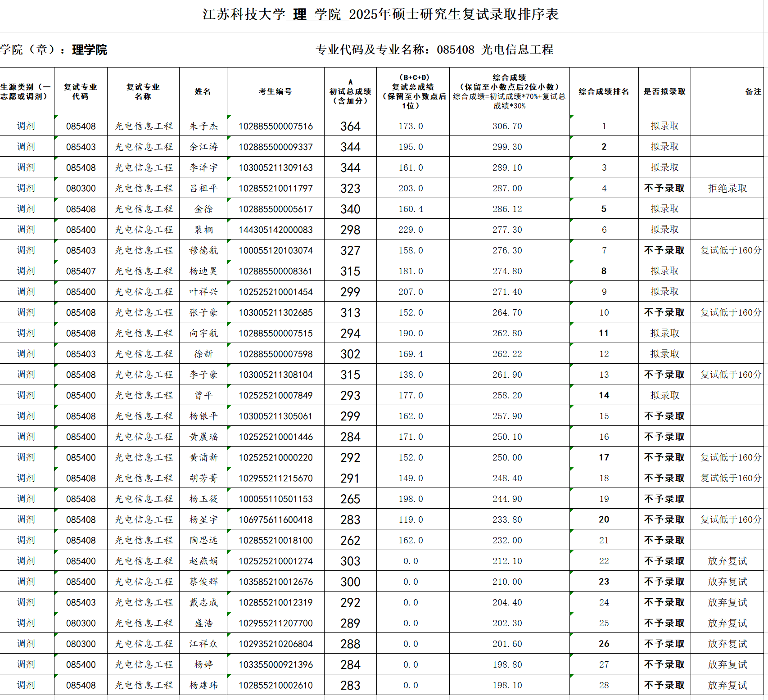
Task: Select the 理学院 college label
Action: pyautogui.click(x=89, y=50)
